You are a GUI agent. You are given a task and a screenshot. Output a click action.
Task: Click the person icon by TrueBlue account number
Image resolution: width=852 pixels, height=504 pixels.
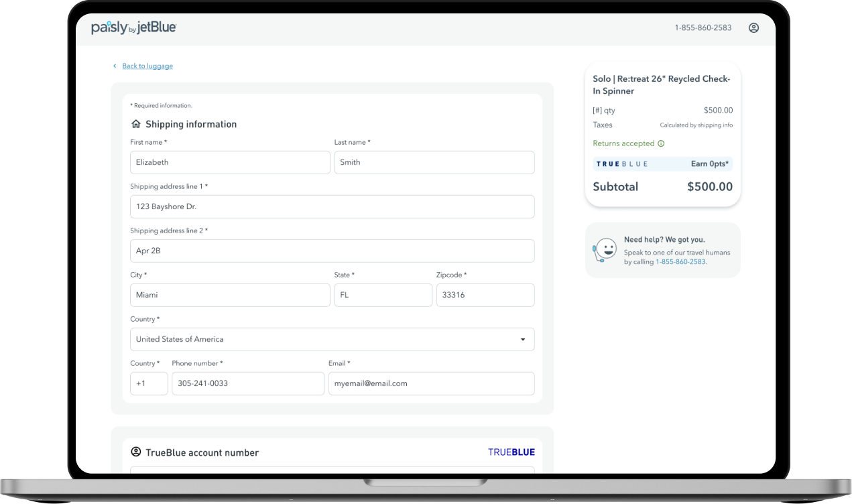pyautogui.click(x=136, y=452)
